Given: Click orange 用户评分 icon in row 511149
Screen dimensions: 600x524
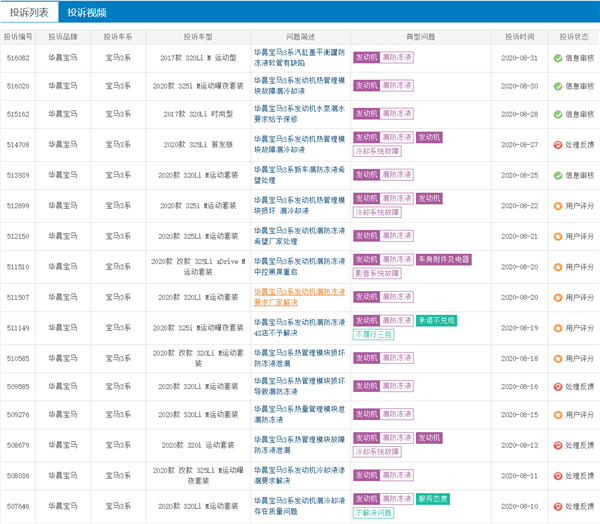Looking at the screenshot, I should pyautogui.click(x=558, y=328).
